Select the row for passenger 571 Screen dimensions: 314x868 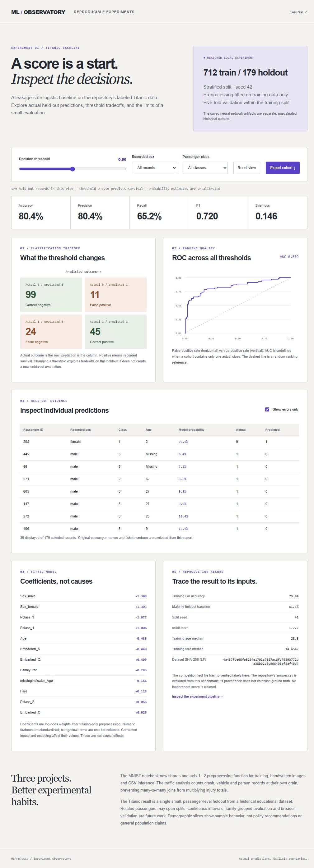click(x=159, y=479)
